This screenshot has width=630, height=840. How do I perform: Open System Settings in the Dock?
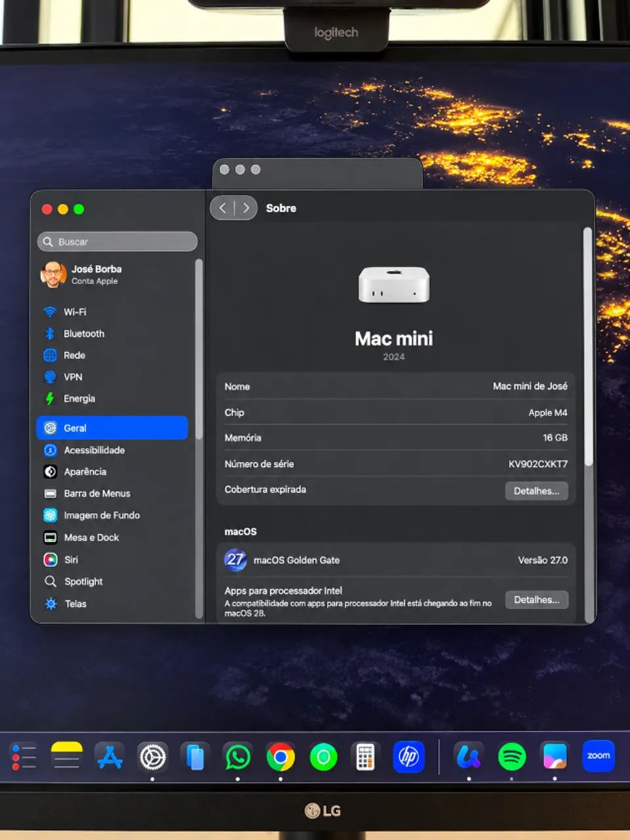[152, 757]
